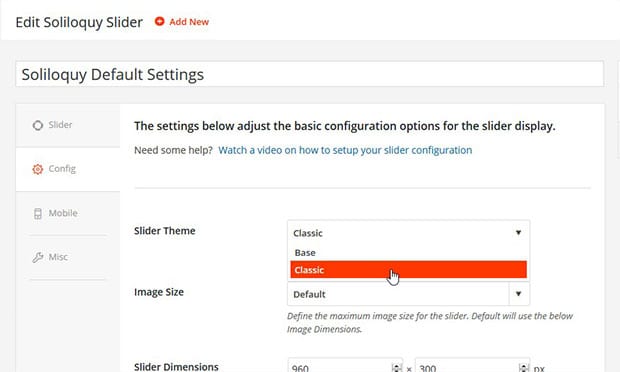Click the slider width field showing 960
Screen dimensions: 620x372
pyautogui.click(x=345, y=367)
